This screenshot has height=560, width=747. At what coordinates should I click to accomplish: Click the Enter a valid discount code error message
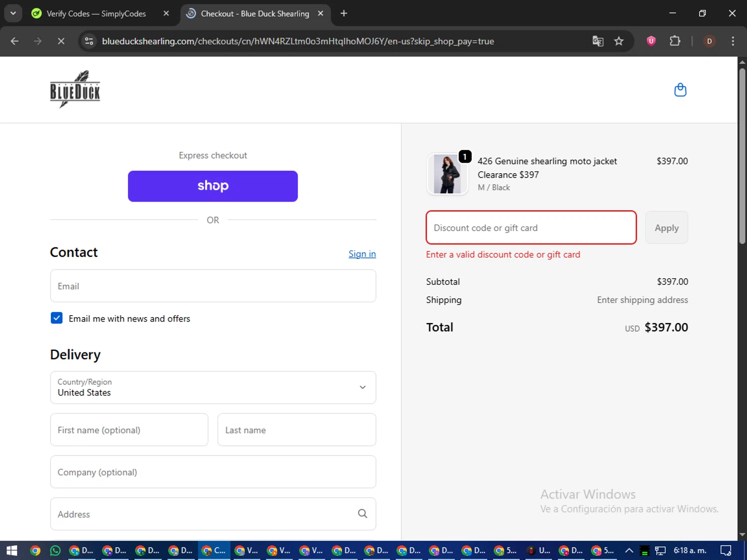coord(503,254)
